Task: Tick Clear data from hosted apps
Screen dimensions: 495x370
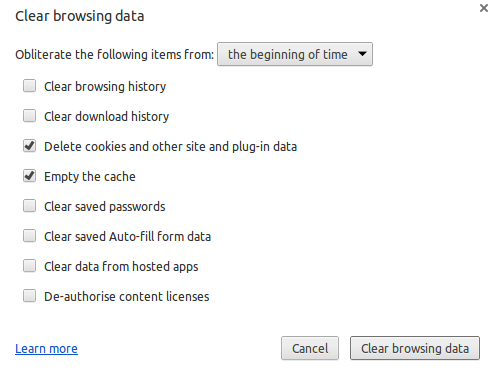Action: [x=29, y=266]
